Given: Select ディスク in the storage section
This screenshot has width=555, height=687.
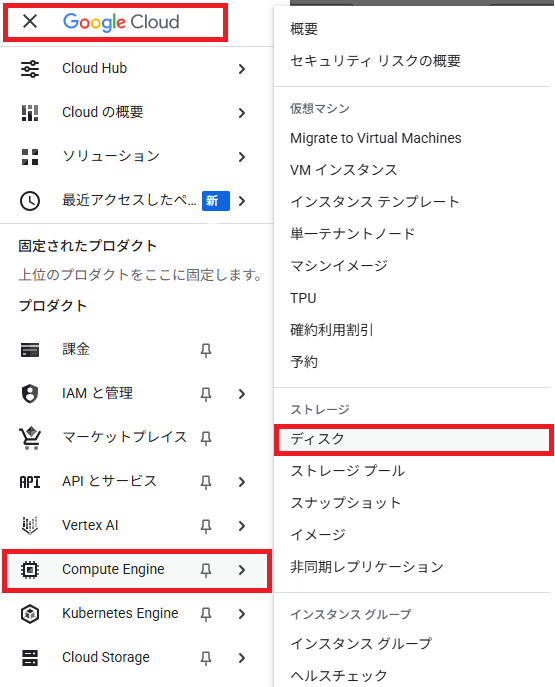Looking at the screenshot, I should click(414, 439).
